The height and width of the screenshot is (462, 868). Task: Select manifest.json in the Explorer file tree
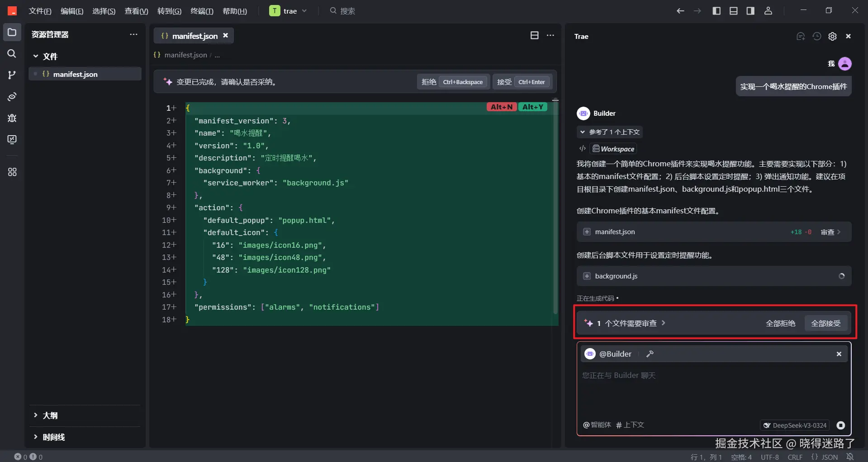[85, 74]
